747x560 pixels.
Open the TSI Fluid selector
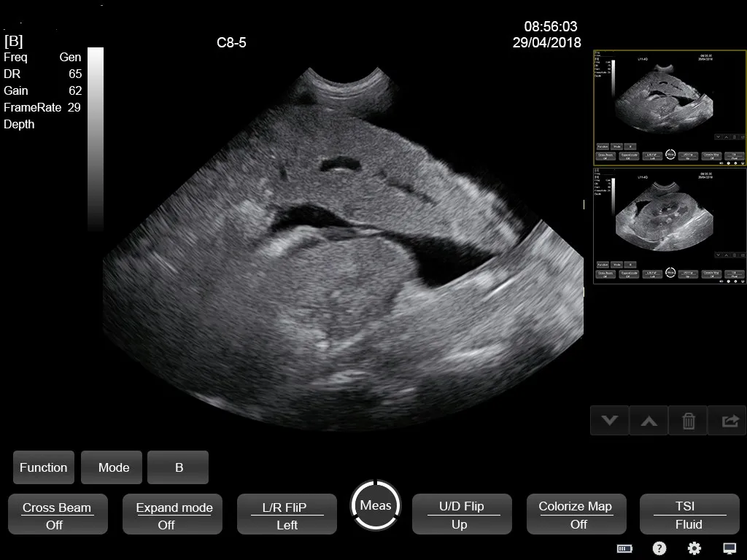(x=688, y=514)
